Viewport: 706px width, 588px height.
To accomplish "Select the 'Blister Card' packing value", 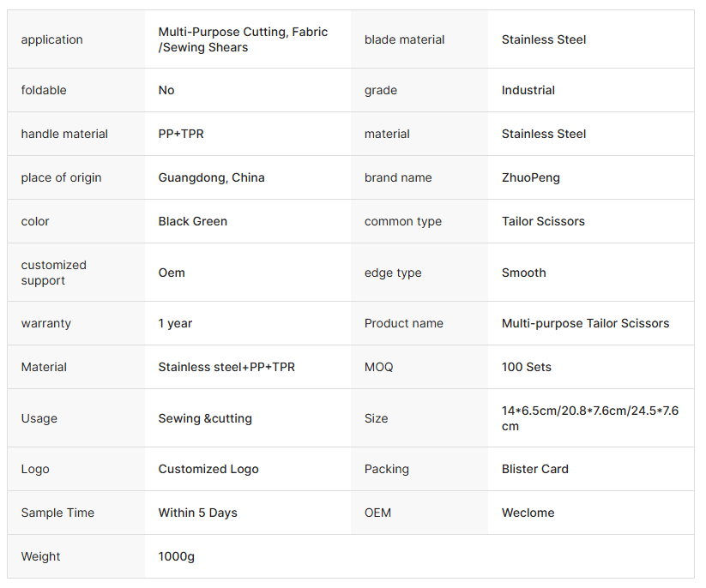I will pos(534,469).
